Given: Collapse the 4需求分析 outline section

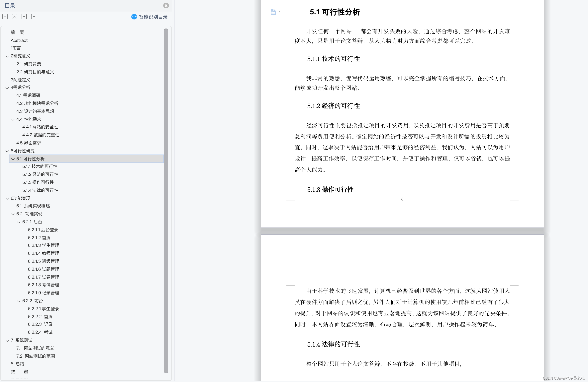Looking at the screenshot, I should tap(7, 88).
